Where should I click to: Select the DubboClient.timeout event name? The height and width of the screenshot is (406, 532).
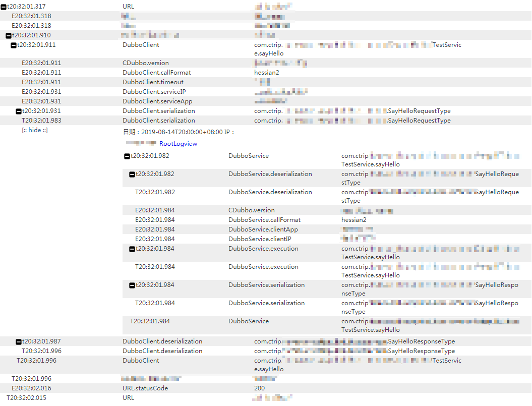[x=153, y=82]
